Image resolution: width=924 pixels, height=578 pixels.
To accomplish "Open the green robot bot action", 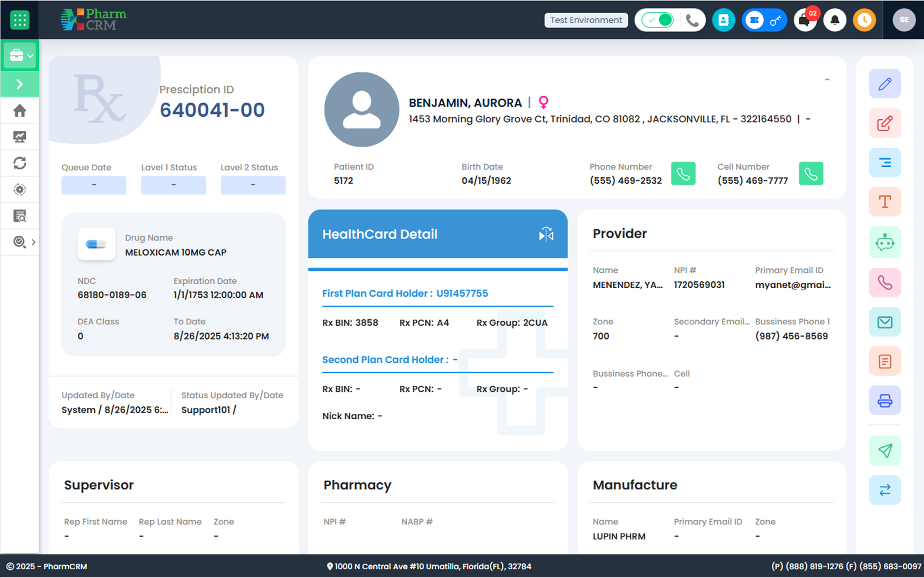I will tap(885, 242).
